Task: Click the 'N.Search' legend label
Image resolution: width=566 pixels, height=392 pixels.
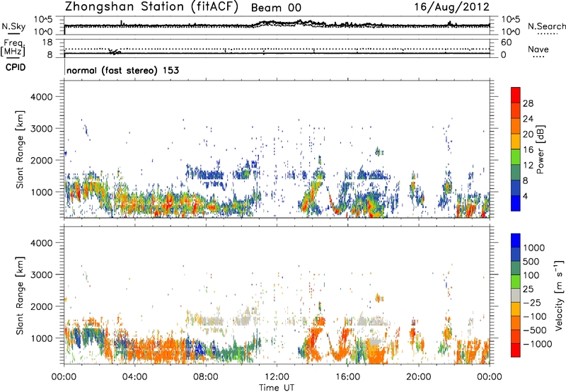Action: pyautogui.click(x=546, y=26)
